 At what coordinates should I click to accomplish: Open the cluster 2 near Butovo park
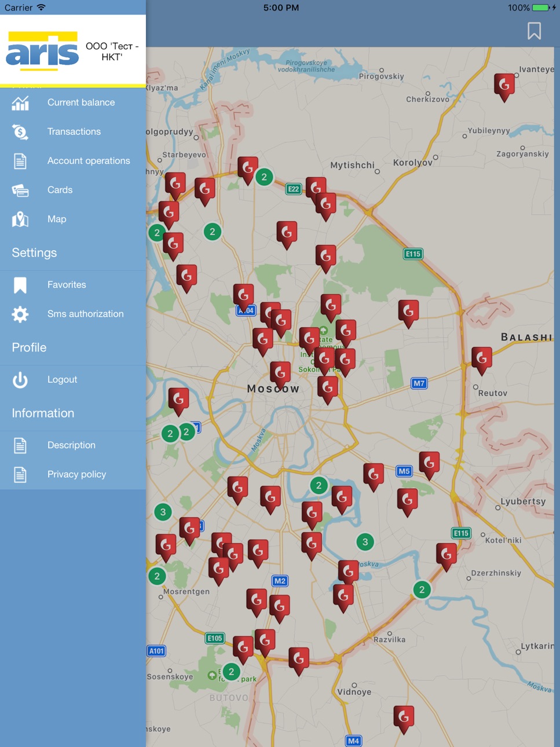point(231,672)
